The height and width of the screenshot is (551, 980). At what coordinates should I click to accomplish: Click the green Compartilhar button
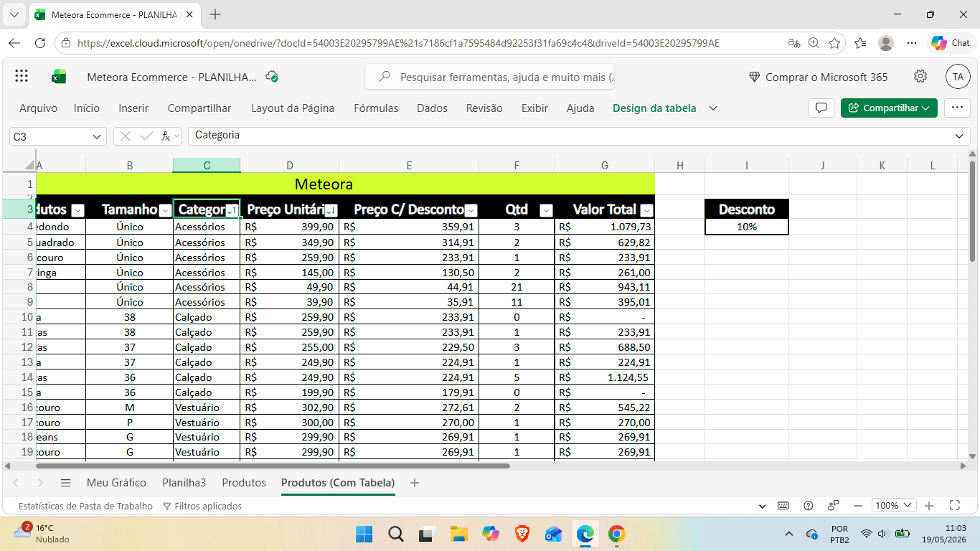coord(889,108)
